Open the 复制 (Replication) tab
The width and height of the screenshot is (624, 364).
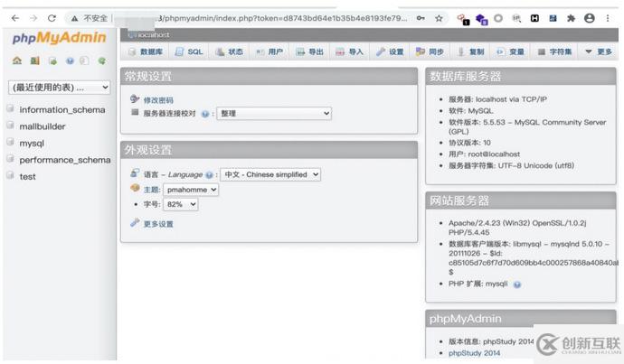pos(470,51)
